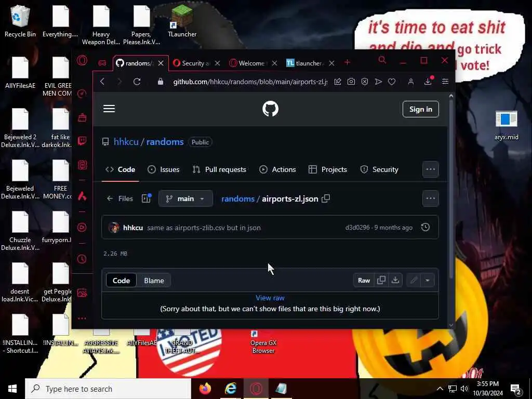Open Internet Explorer from the taskbar
Image resolution: width=532 pixels, height=399 pixels.
(x=231, y=389)
